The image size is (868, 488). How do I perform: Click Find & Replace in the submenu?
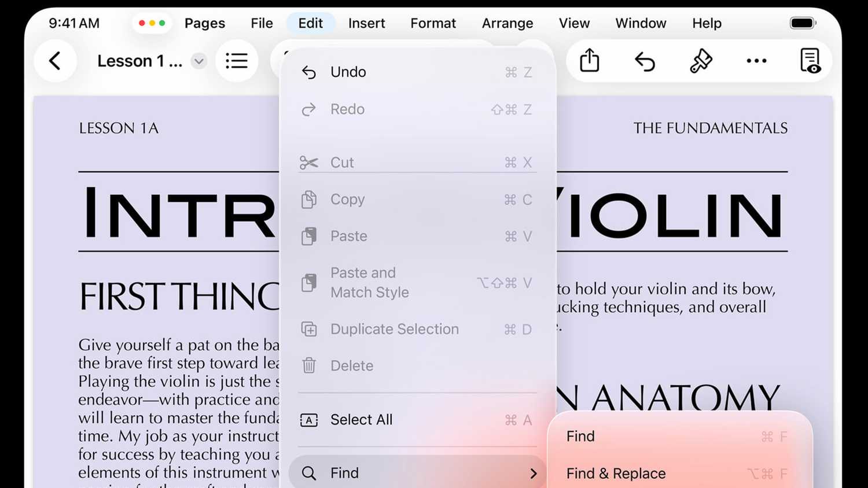click(x=615, y=473)
